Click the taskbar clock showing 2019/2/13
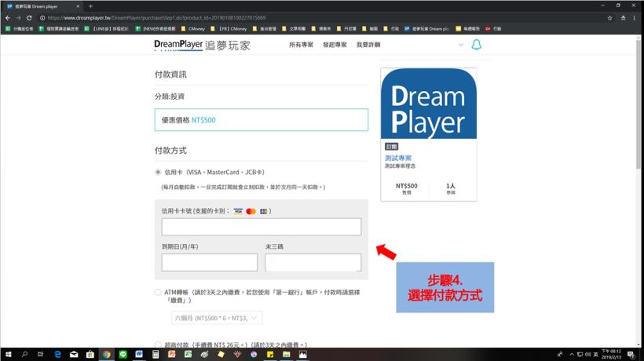Viewport: 644px width, 361px height. point(612,355)
